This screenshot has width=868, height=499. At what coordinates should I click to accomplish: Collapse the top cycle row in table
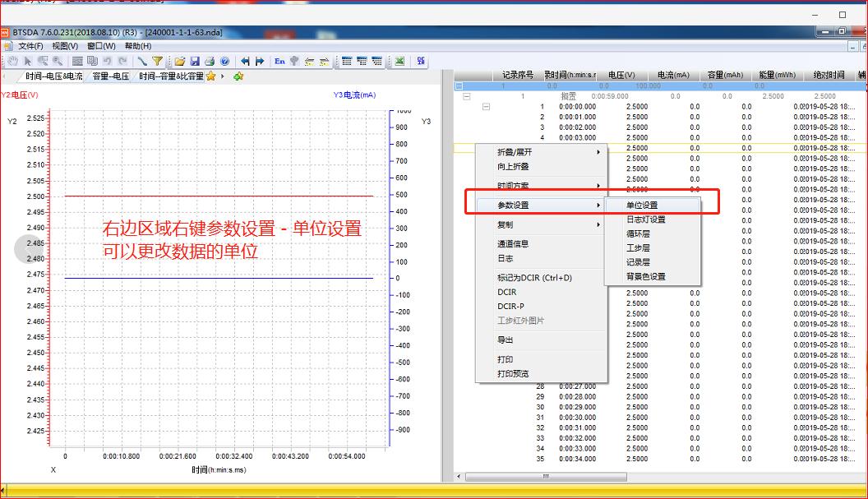click(459, 85)
